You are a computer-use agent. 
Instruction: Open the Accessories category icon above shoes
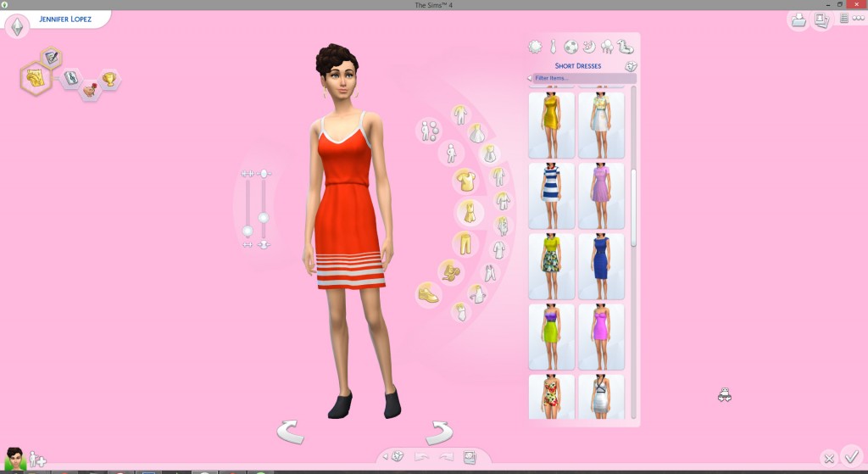tap(451, 272)
